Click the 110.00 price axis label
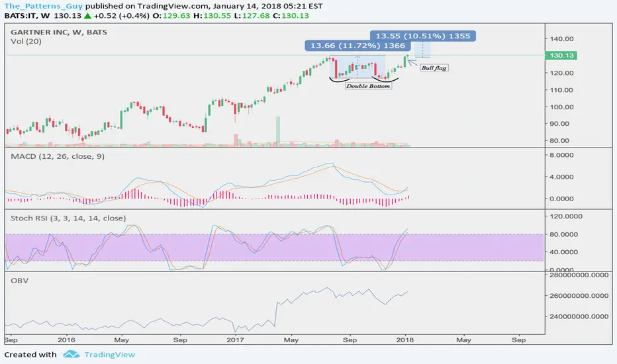This screenshot has width=617, height=364. (x=562, y=90)
